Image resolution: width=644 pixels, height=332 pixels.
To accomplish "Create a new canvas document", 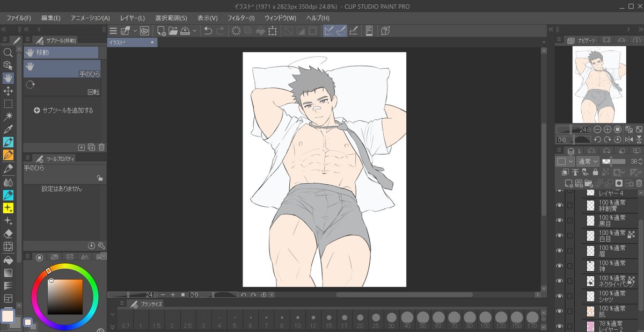I will [x=161, y=31].
